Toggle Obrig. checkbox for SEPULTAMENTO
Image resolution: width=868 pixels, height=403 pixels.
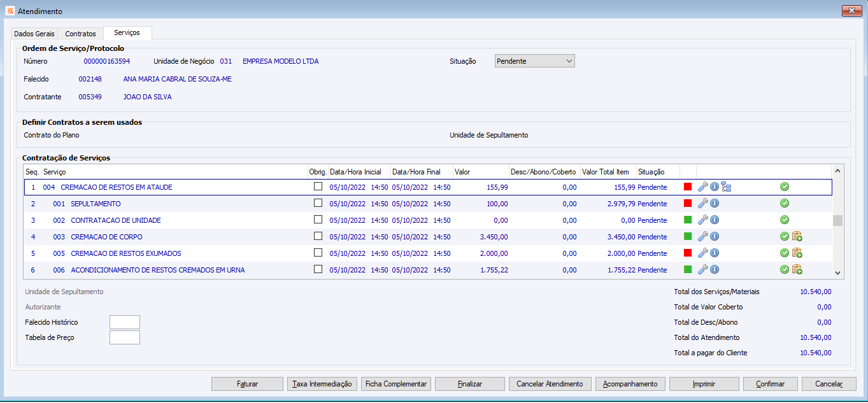318,203
